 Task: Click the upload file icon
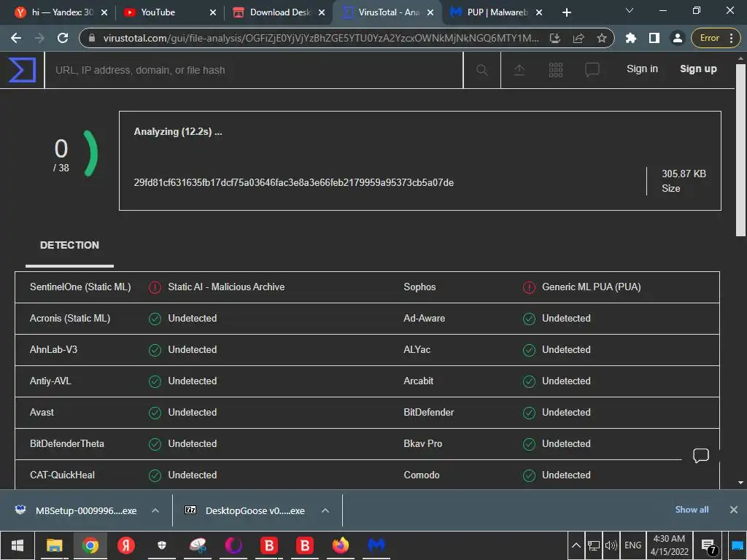[519, 70]
